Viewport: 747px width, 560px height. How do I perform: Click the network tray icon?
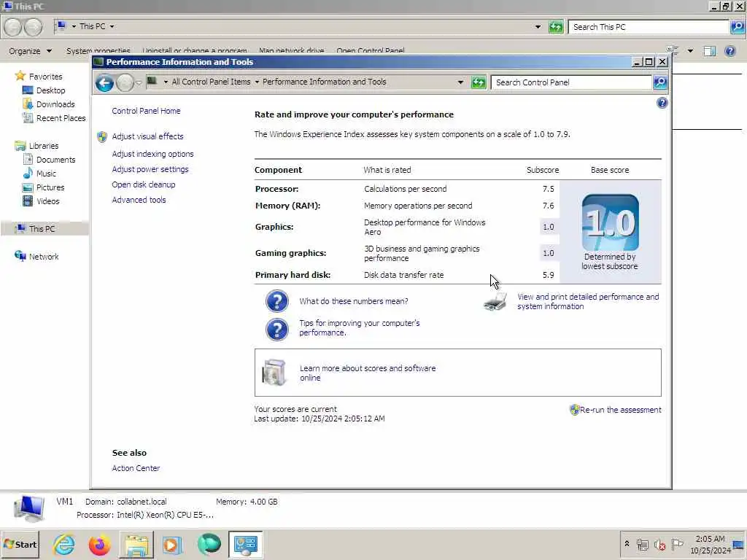pos(642,544)
